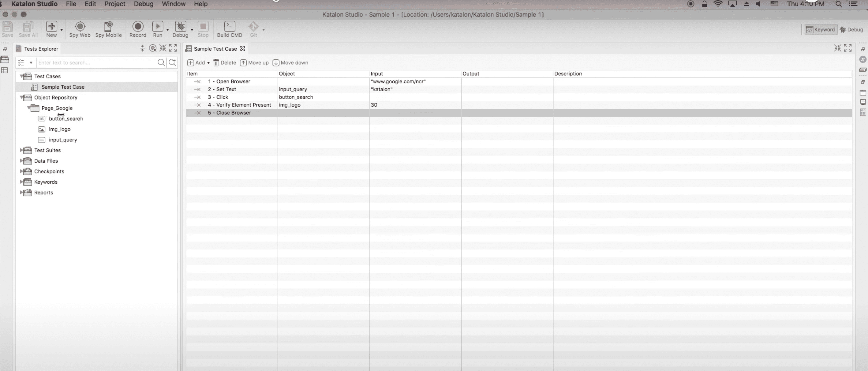This screenshot has height=371, width=868.
Task: Collapse the Object Repository folder
Action: (x=21, y=97)
